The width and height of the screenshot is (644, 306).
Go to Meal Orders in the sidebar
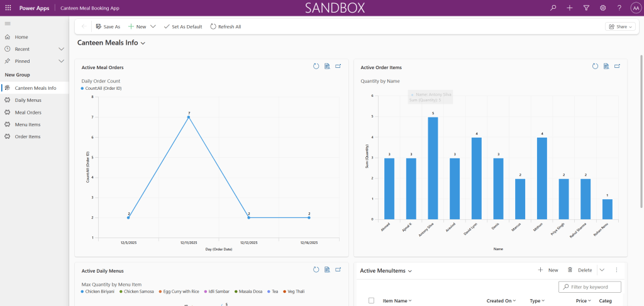point(28,112)
